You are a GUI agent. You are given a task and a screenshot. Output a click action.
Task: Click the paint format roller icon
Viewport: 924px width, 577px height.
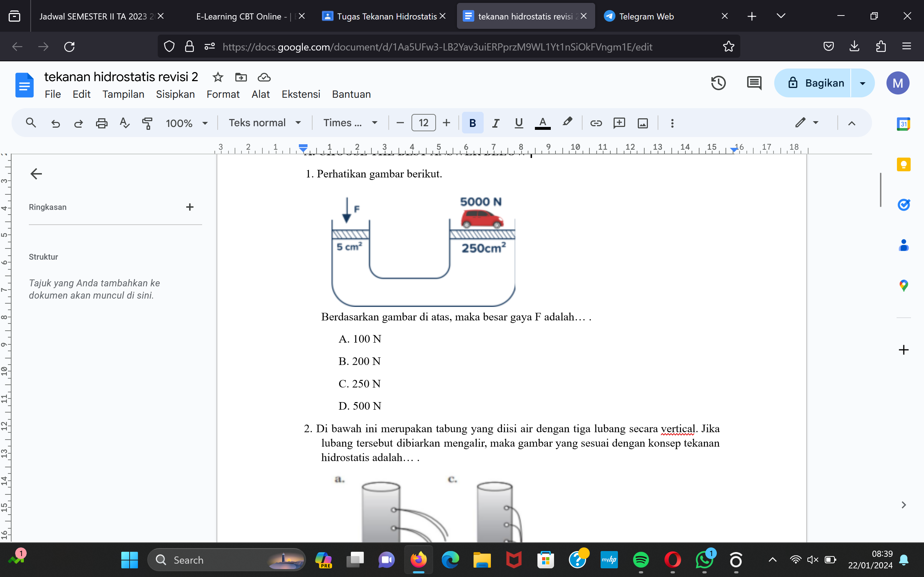pyautogui.click(x=147, y=123)
